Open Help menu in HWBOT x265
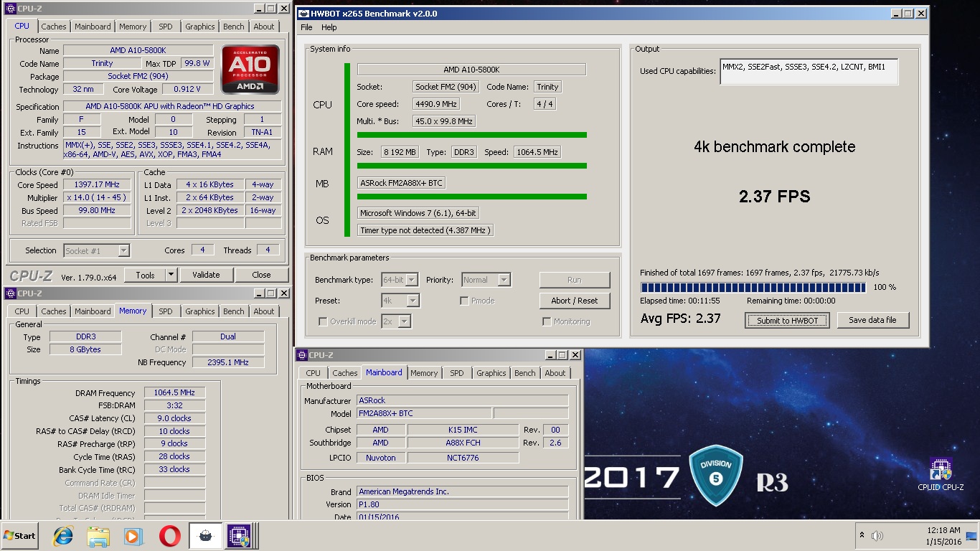The height and width of the screenshot is (551, 980). 329,27
